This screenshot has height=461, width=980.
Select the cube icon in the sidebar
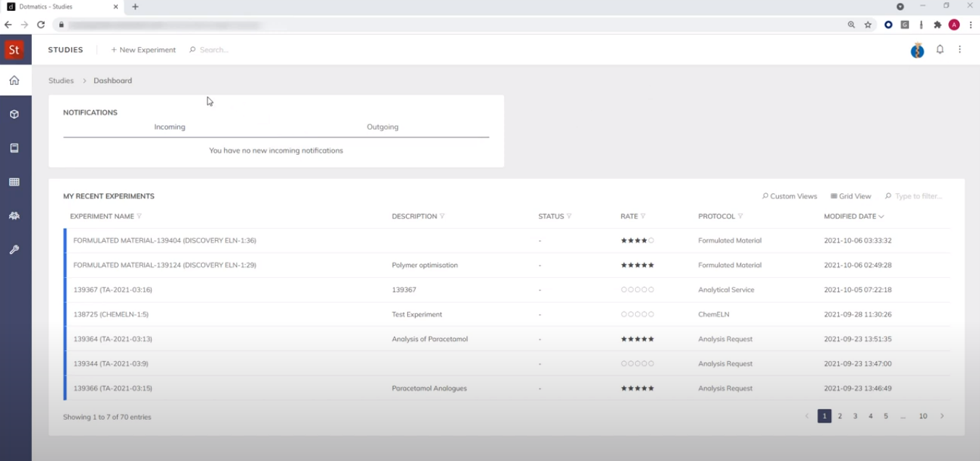point(15,114)
